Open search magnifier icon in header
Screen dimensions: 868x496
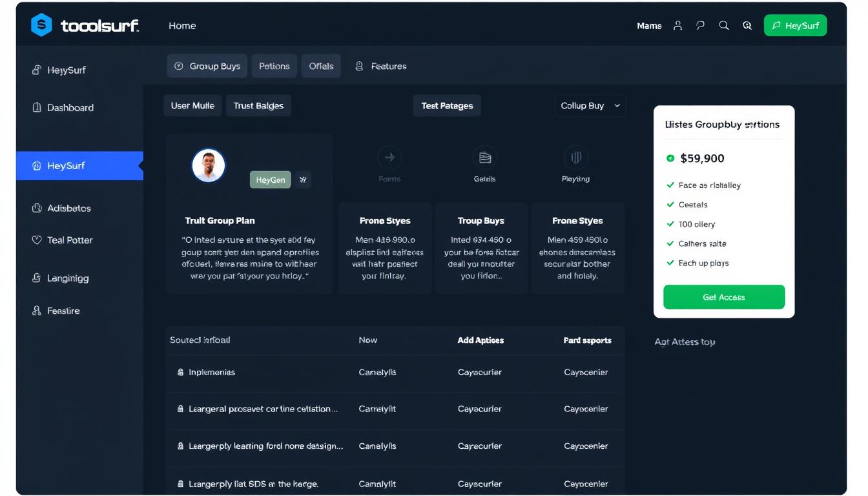[724, 26]
